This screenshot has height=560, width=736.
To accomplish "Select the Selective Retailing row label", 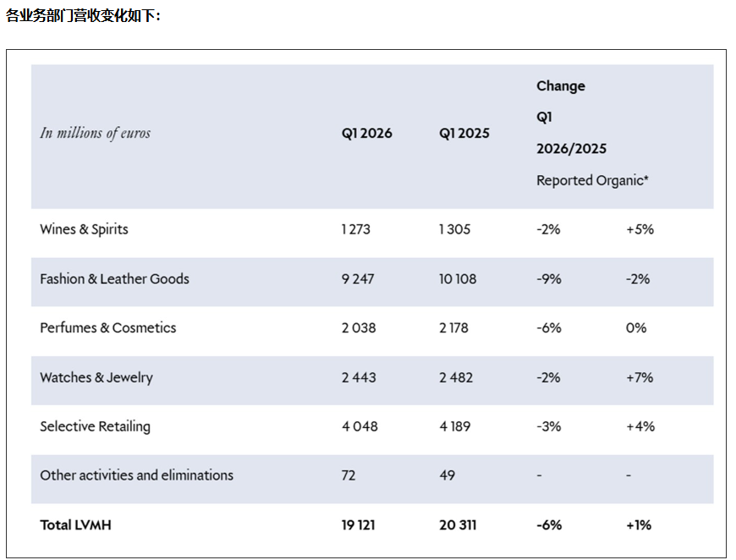I will 95,426.
